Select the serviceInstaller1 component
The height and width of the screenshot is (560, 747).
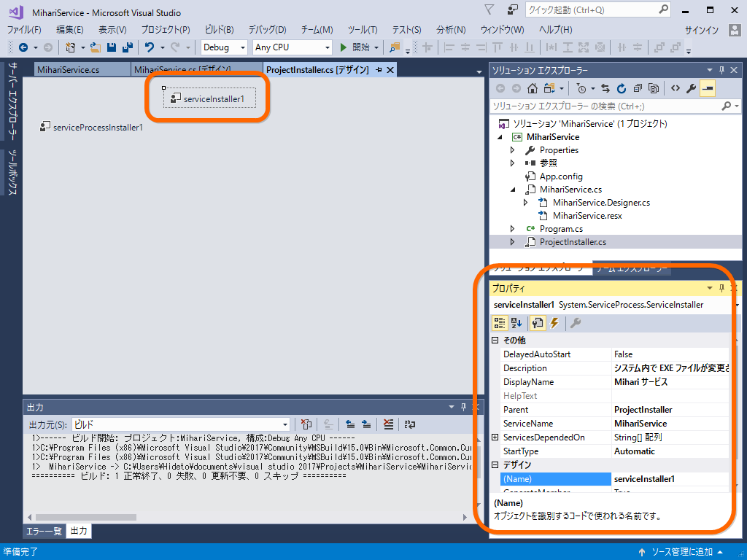click(x=209, y=98)
